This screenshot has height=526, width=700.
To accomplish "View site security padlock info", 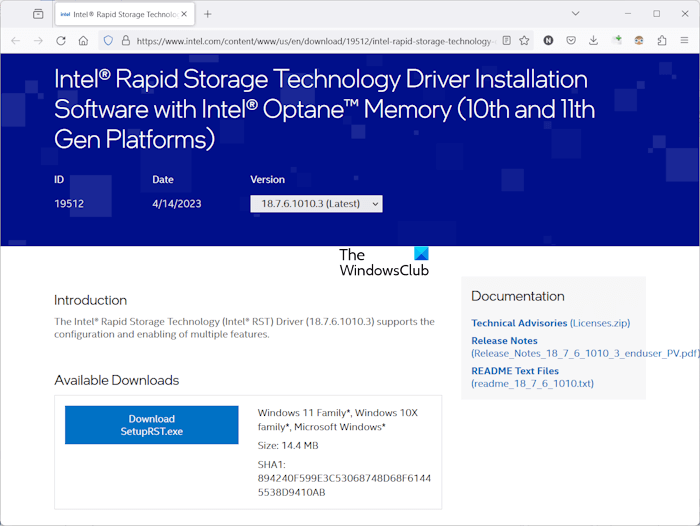I will 126,41.
